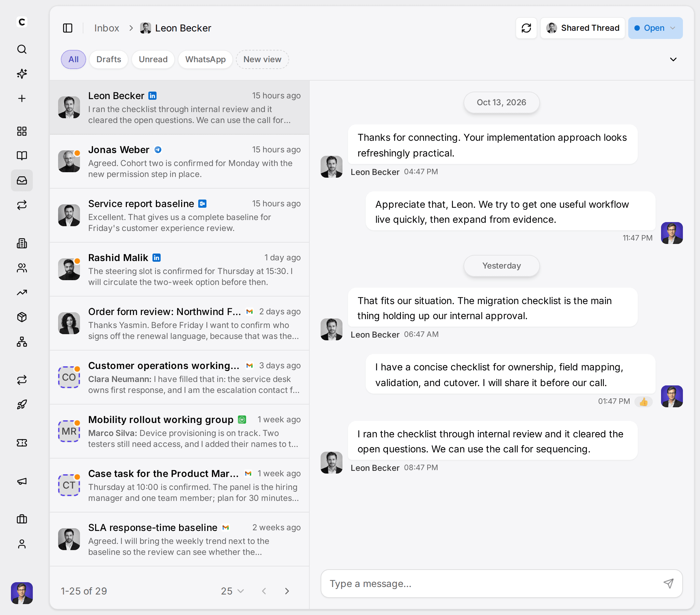700x615 pixels.
Task: Go to previous page of conversations
Action: pos(264,591)
